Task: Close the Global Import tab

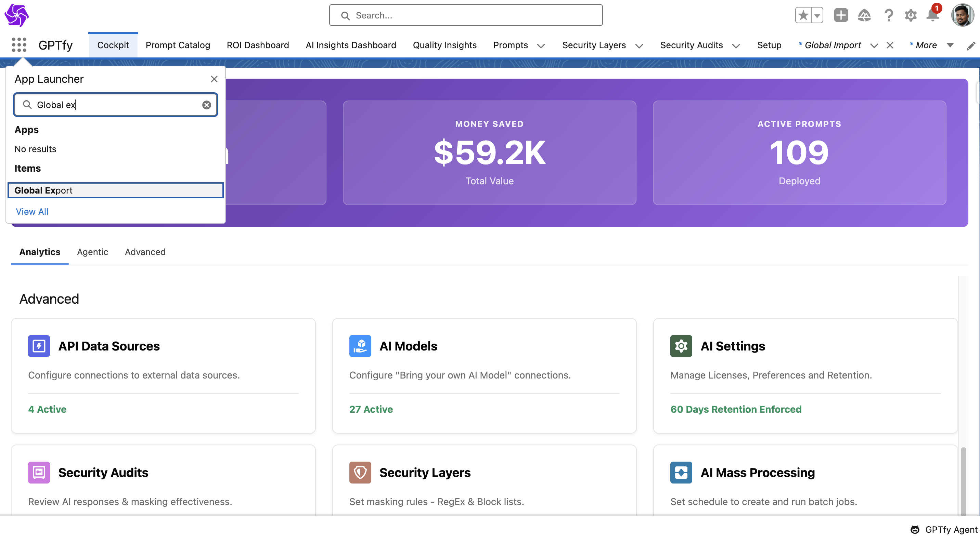Action: [890, 45]
